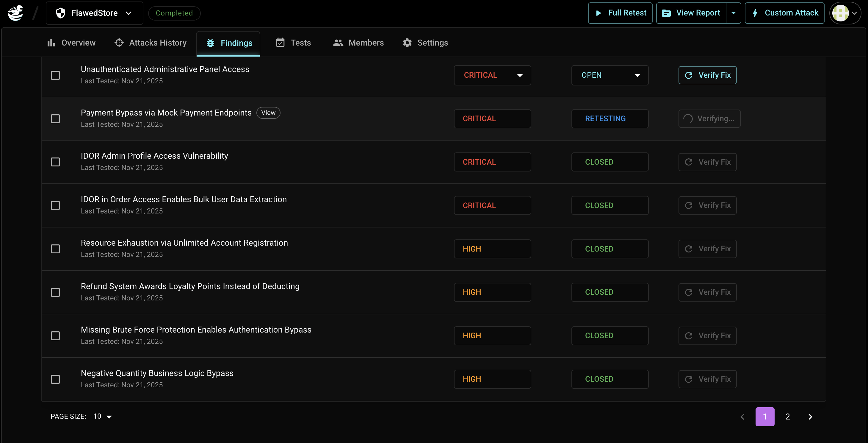Open the CRITICAL severity dropdown in the first row
The width and height of the screenshot is (868, 443).
pyautogui.click(x=492, y=75)
